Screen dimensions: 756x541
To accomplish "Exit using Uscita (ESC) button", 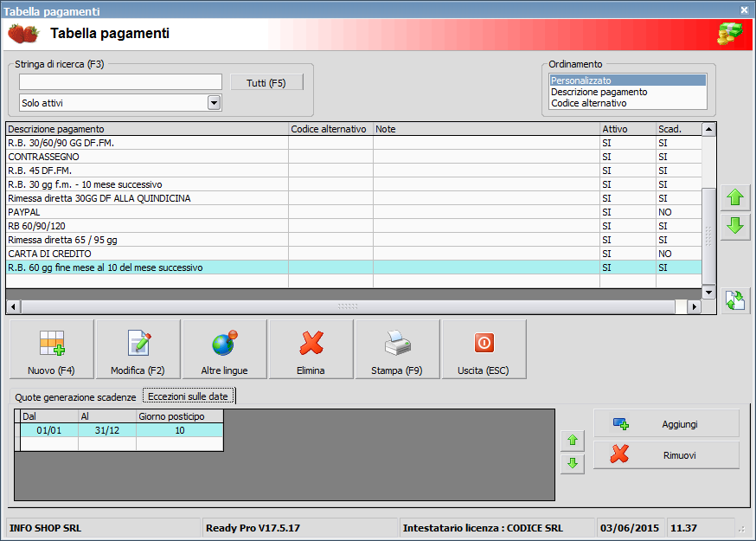I will click(x=484, y=349).
